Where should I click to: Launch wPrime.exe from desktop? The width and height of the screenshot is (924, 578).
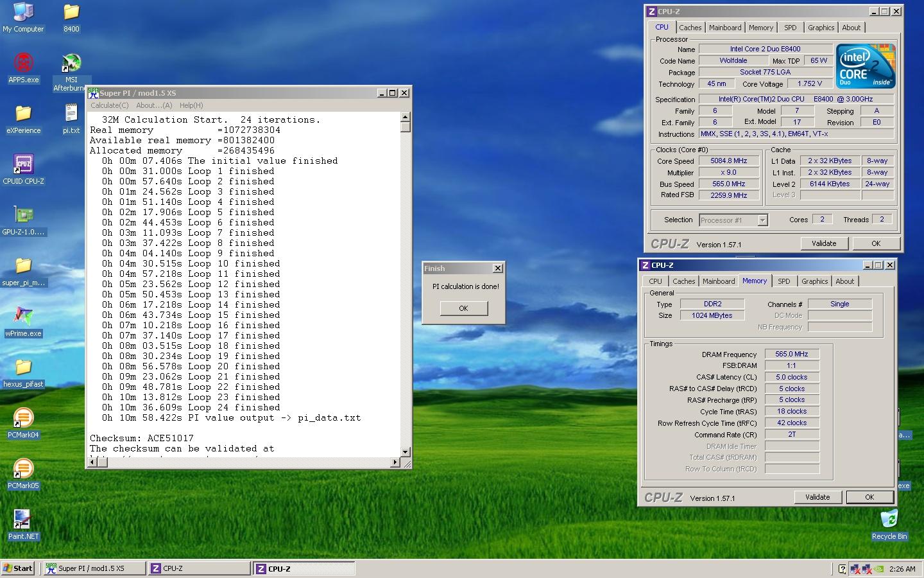coord(23,322)
